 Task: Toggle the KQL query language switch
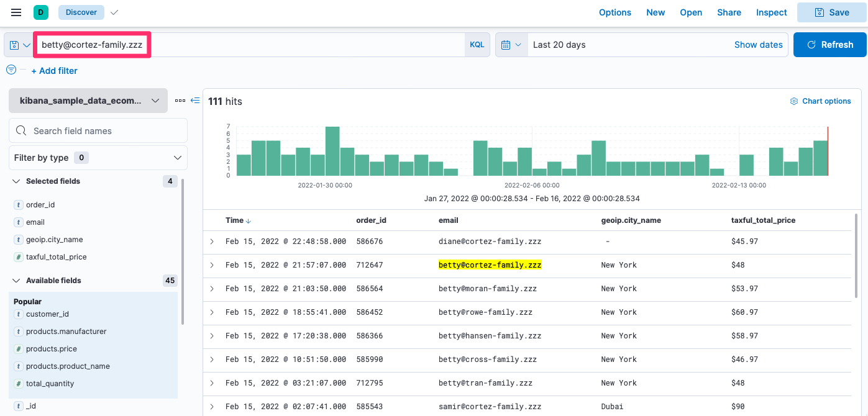[477, 45]
